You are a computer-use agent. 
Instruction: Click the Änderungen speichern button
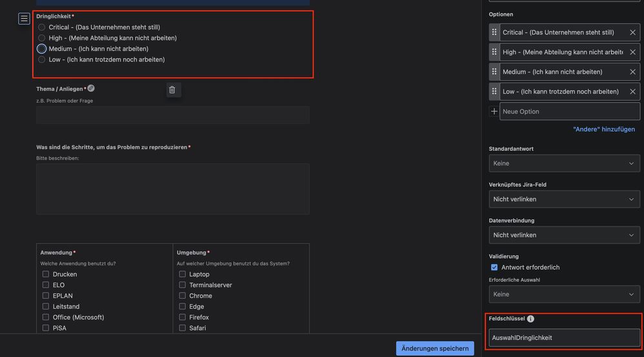tap(435, 349)
